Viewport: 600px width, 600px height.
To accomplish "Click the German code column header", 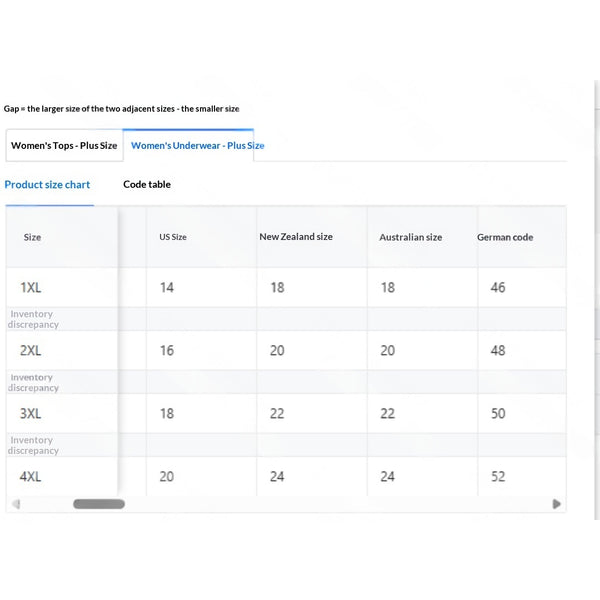I will point(505,237).
